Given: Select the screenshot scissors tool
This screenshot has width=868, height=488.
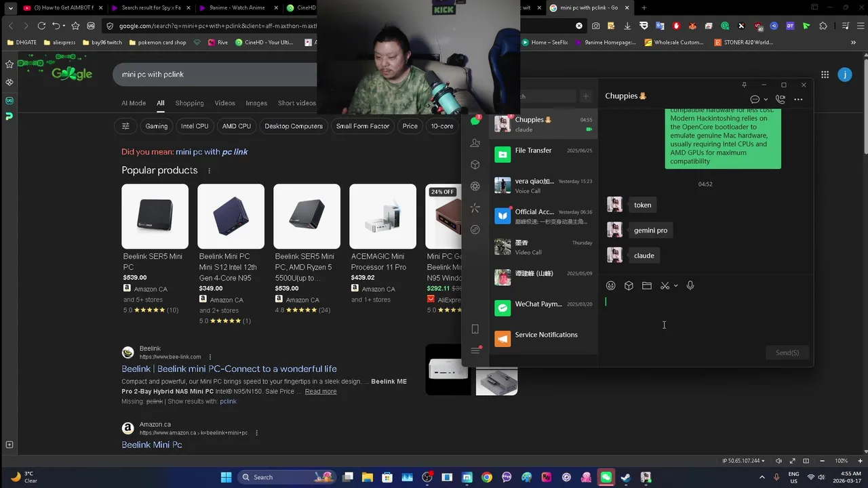Looking at the screenshot, I should click(665, 286).
